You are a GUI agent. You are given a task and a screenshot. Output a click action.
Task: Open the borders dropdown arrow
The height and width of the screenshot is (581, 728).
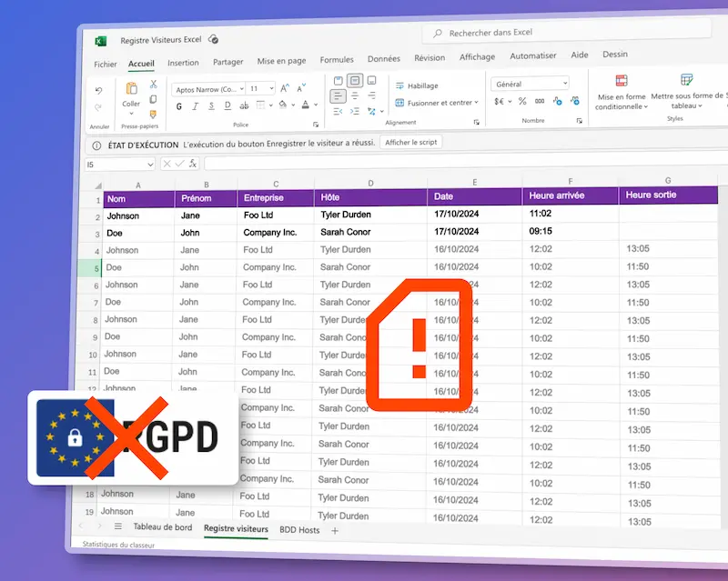(x=270, y=105)
